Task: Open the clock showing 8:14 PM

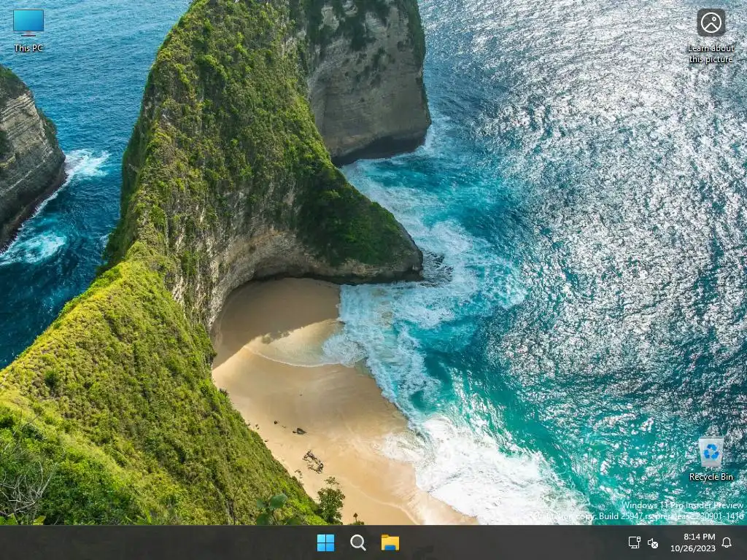Action: [693, 542]
